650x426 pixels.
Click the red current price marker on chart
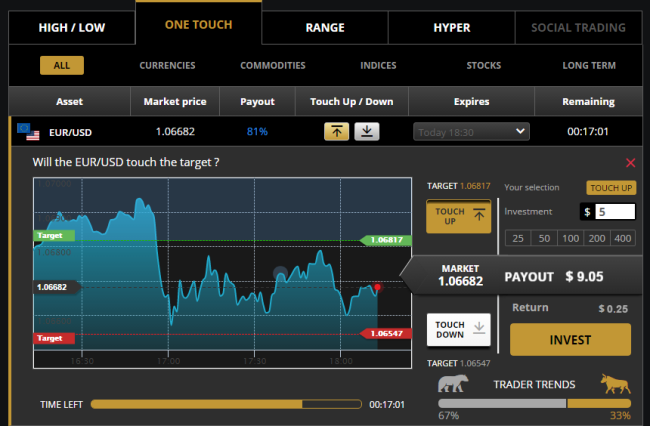tap(377, 287)
